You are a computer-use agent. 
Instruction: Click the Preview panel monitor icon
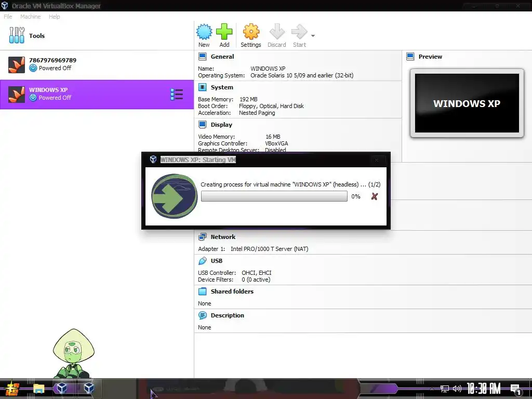410,56
